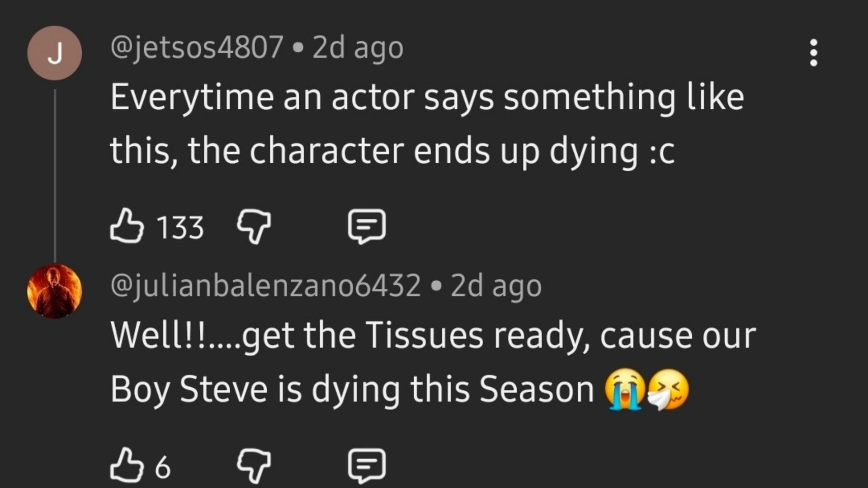Open the three-dot comment options menu
Image resolution: width=868 pixels, height=488 pixels.
pyautogui.click(x=814, y=53)
